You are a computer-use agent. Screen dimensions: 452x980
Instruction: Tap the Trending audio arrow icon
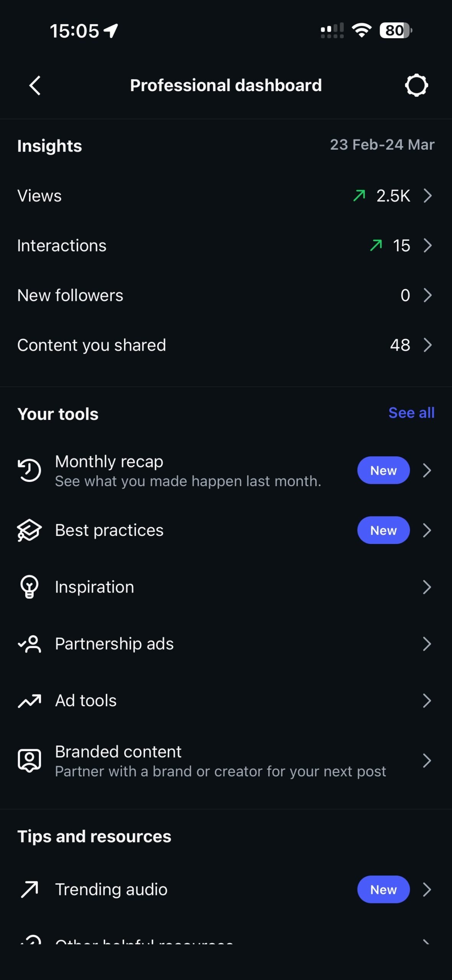(x=29, y=889)
